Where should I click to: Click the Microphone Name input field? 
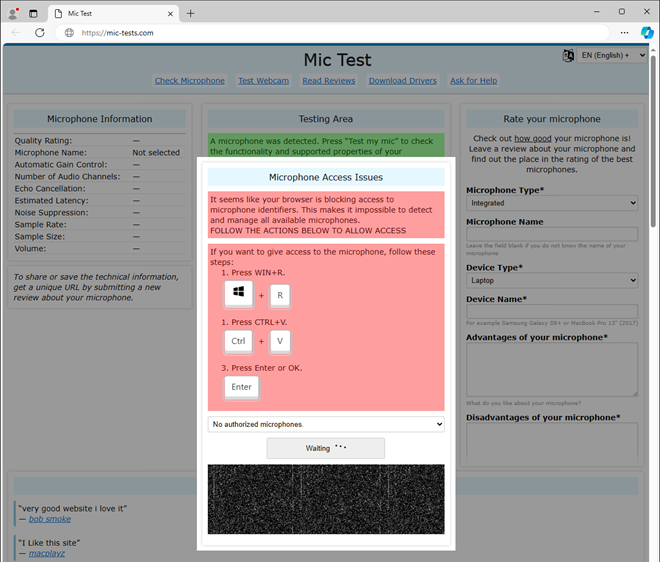[x=551, y=234]
